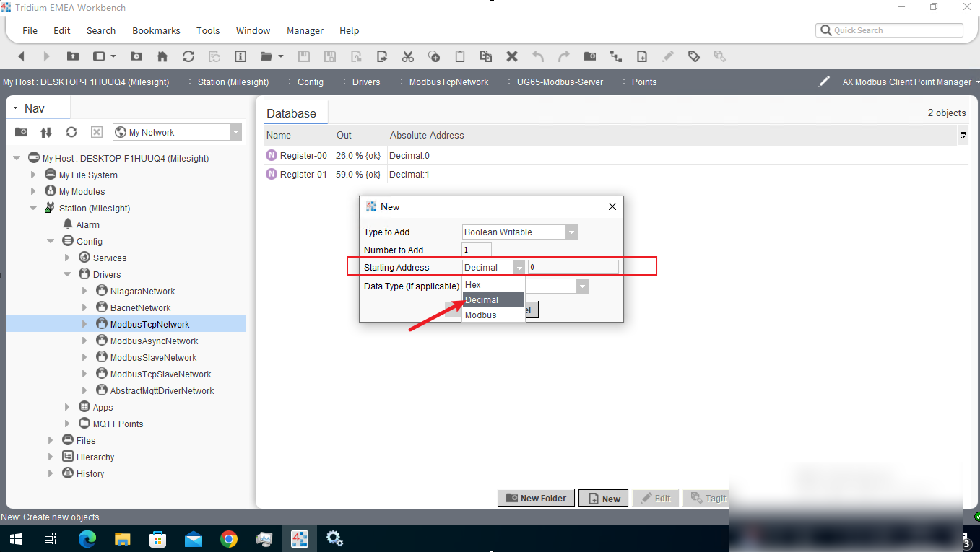980x552 pixels.
Task: Open the Nav side bar header menu
Action: coord(15,108)
